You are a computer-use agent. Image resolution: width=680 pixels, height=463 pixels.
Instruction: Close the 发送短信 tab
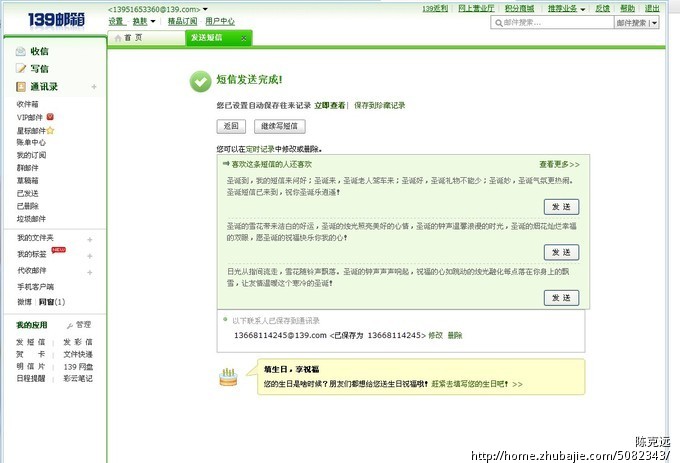click(x=244, y=39)
